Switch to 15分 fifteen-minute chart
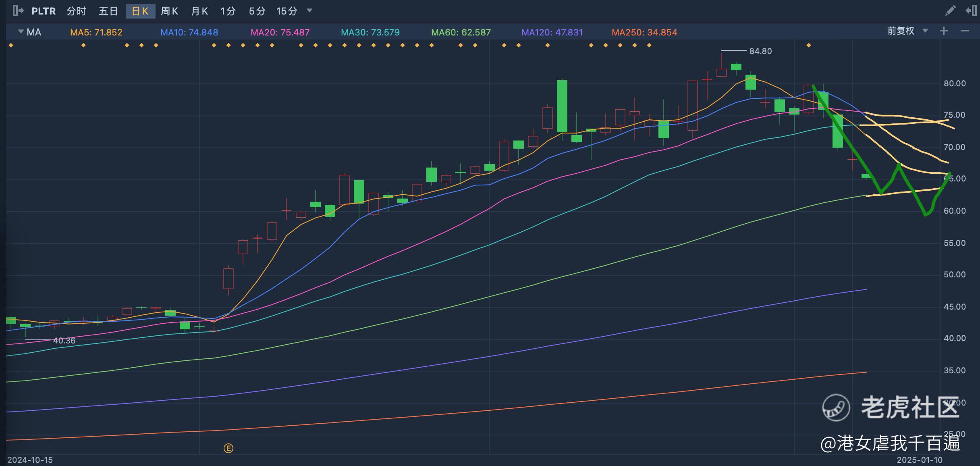Viewport: 980px width, 466px height. pyautogui.click(x=287, y=11)
